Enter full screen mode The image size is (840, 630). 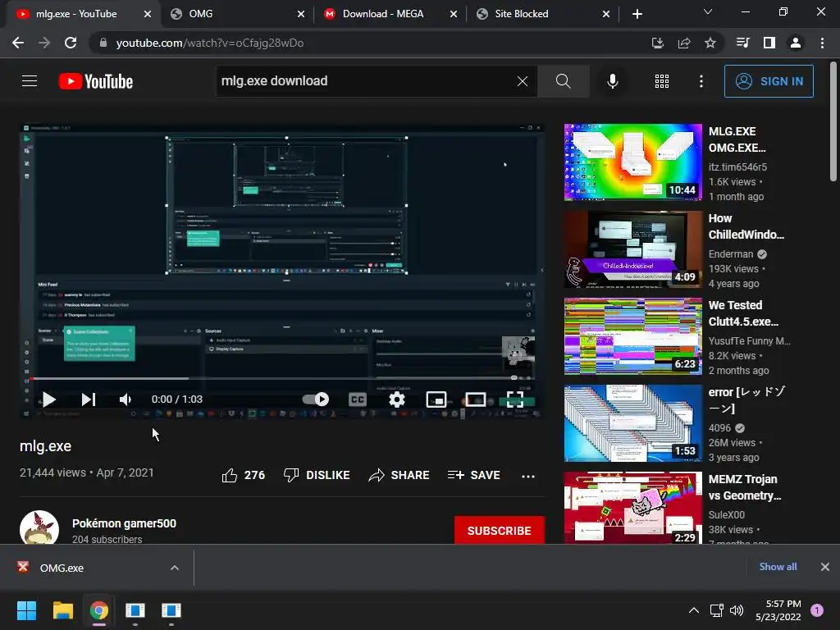(x=515, y=399)
